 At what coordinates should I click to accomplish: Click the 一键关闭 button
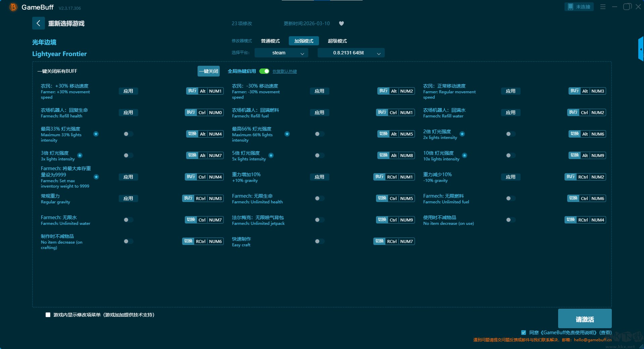pos(208,71)
